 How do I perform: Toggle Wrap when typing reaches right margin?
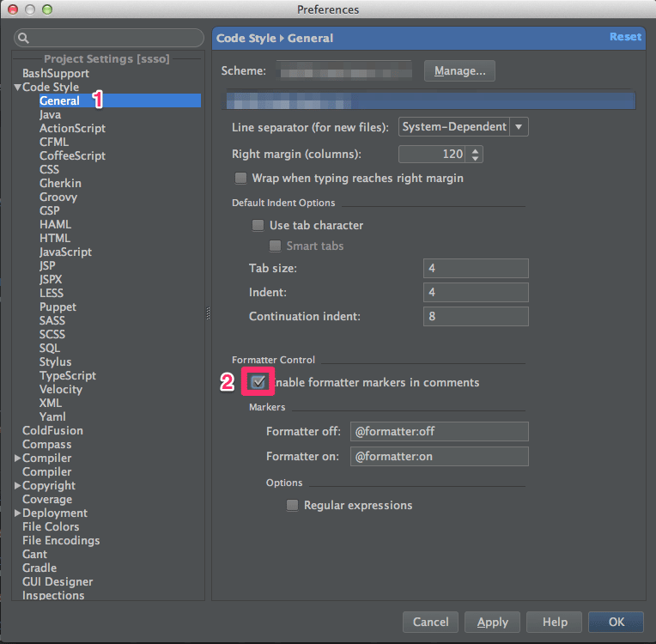click(240, 179)
